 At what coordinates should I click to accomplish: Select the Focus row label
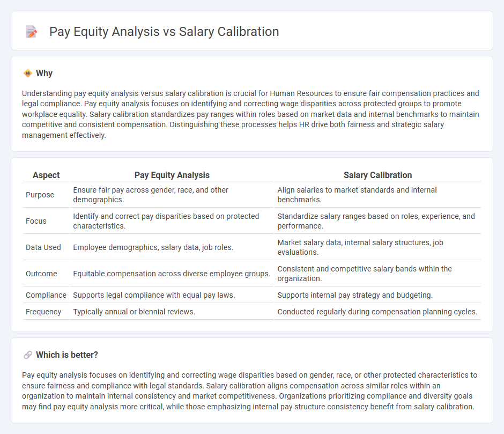(36, 222)
